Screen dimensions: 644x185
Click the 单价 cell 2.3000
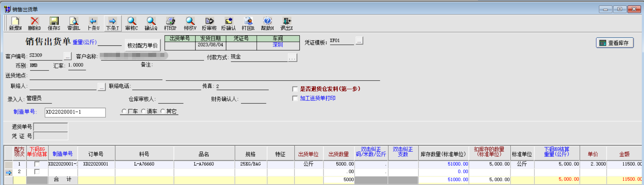pos(593,164)
